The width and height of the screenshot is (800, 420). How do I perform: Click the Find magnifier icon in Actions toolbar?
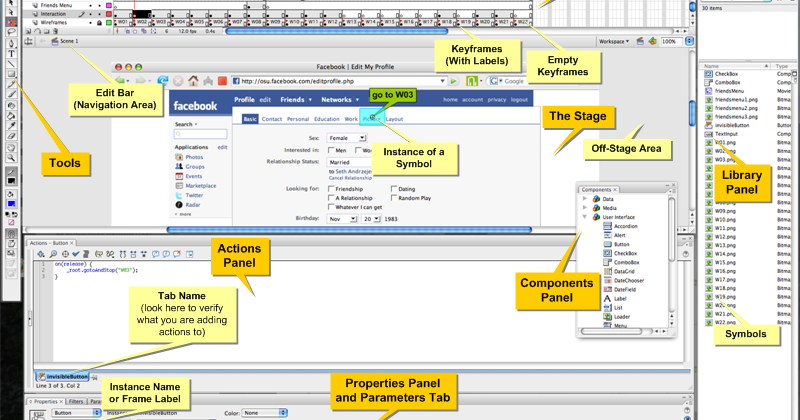[x=53, y=254]
